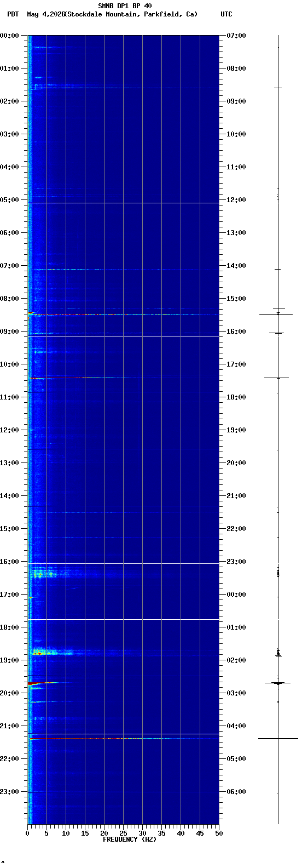Click the '30' frequency axis value
This screenshot has width=302, height=868.
click(x=142, y=833)
